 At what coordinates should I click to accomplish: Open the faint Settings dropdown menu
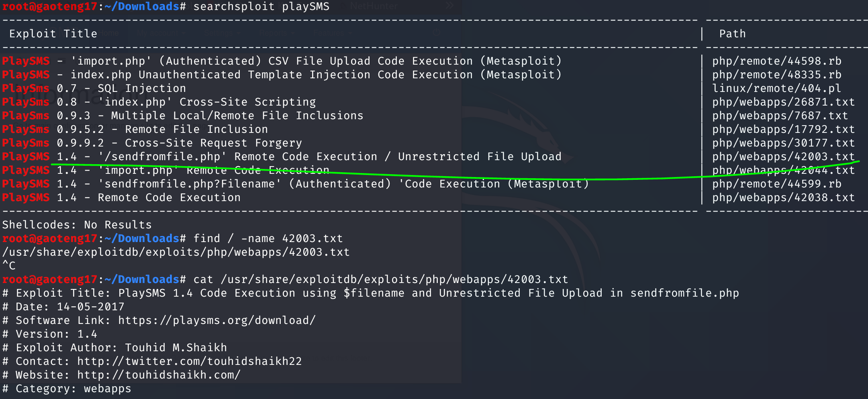click(222, 33)
